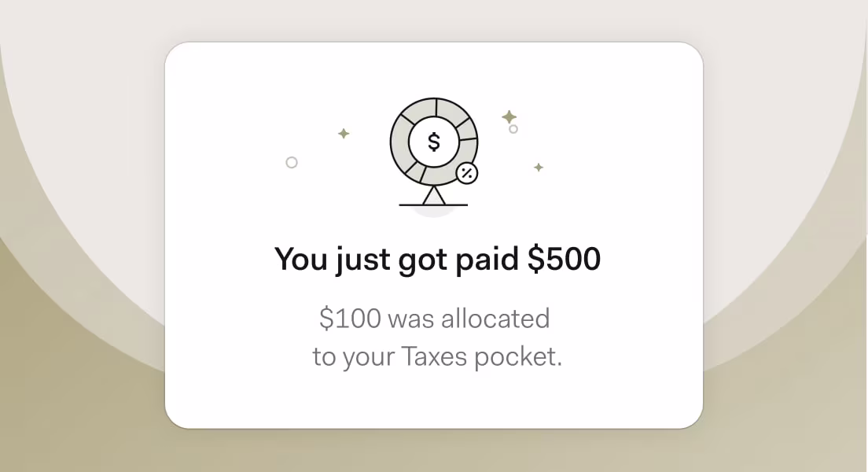Click the percent badge on the wheel
The width and height of the screenshot is (868, 472).
[x=467, y=173]
